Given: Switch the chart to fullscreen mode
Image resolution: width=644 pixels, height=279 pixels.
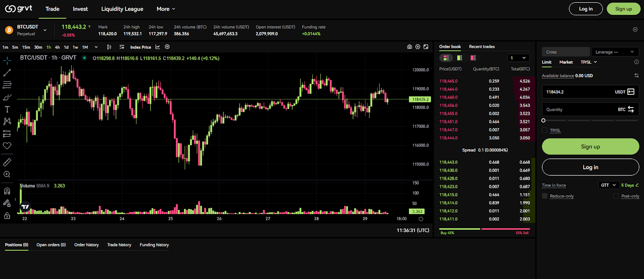Looking at the screenshot, I should (426, 47).
